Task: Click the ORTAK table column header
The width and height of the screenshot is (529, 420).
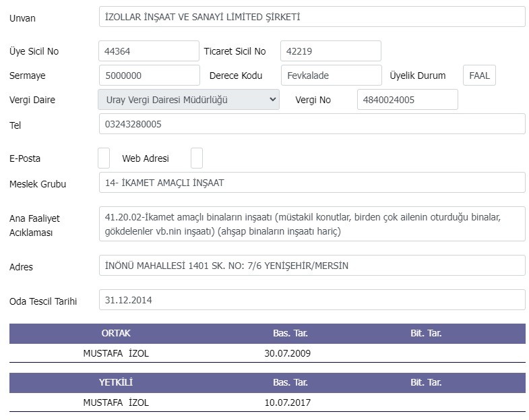Action: pyautogui.click(x=116, y=333)
